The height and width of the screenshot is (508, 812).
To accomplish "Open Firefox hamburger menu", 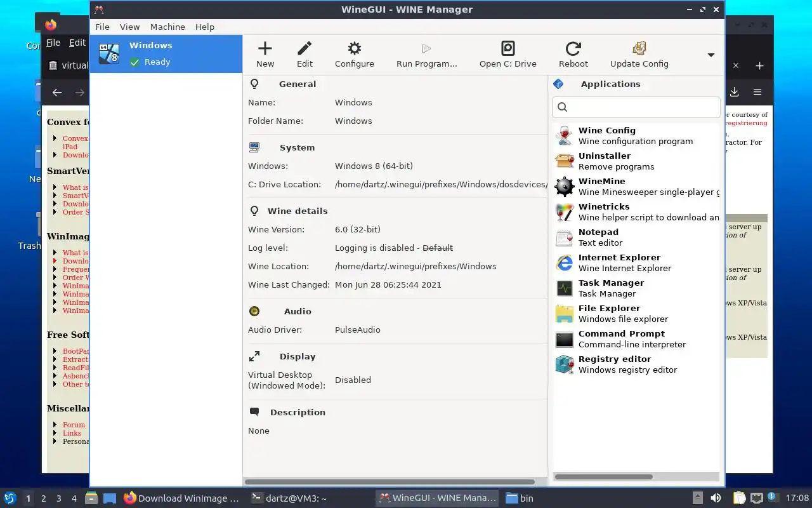I will click(x=757, y=92).
